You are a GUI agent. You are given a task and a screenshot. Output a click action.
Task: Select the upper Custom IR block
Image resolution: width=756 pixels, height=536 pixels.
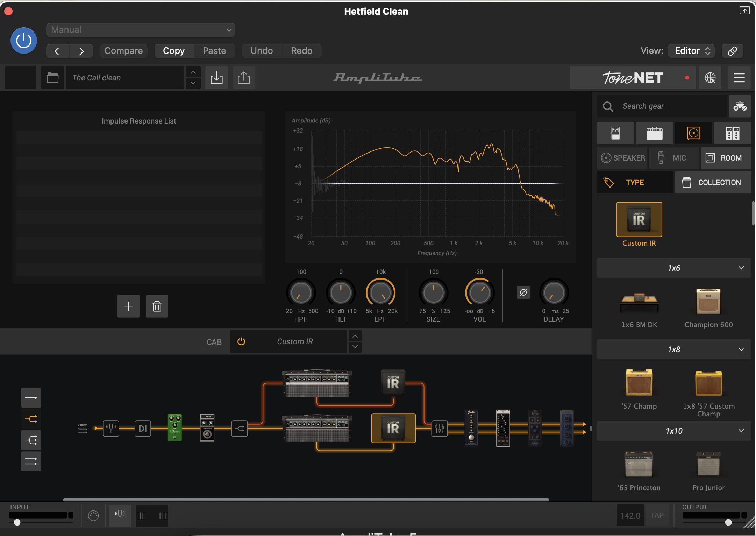[393, 382]
